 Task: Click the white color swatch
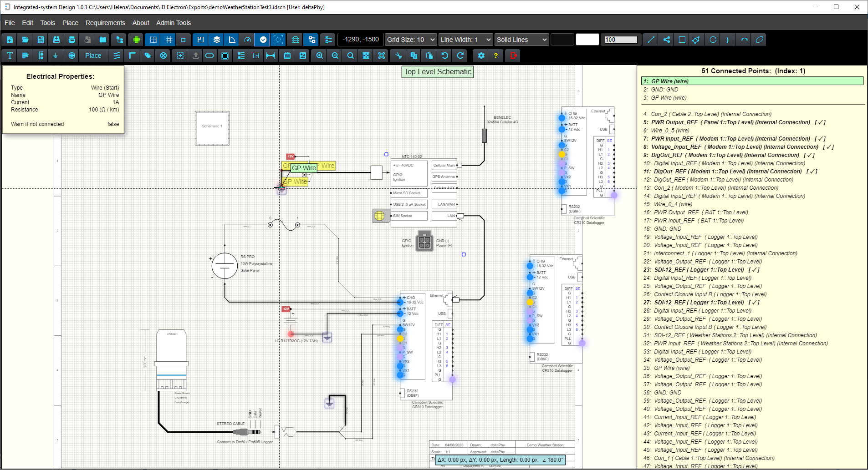[x=587, y=40]
